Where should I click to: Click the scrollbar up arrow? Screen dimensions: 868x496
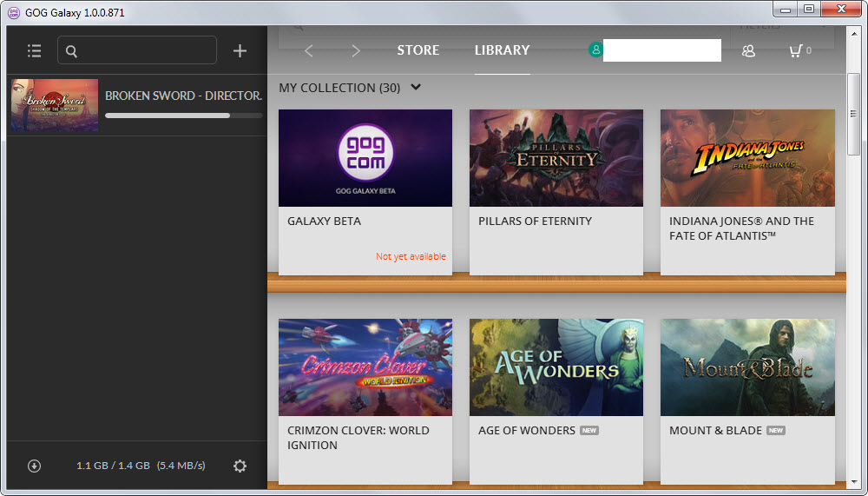coord(853,33)
